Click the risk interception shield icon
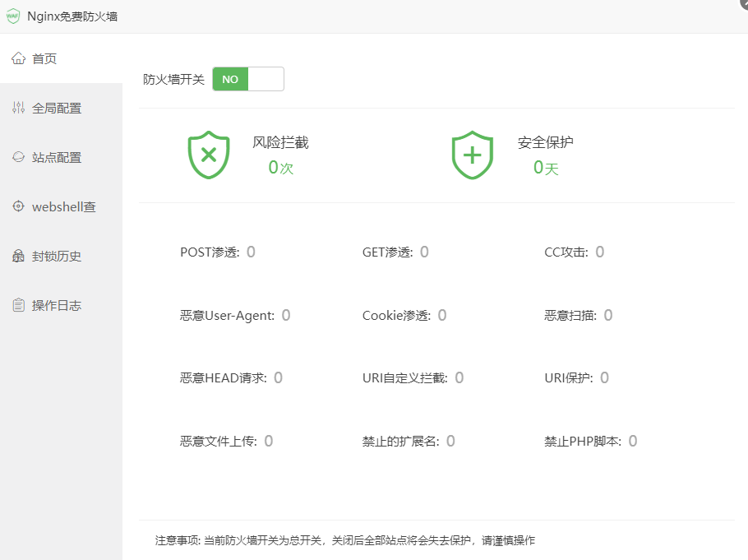 tap(209, 155)
